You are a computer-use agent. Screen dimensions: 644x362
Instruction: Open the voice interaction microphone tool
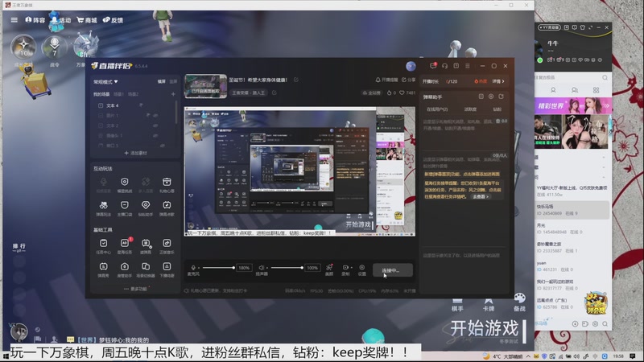click(x=104, y=182)
